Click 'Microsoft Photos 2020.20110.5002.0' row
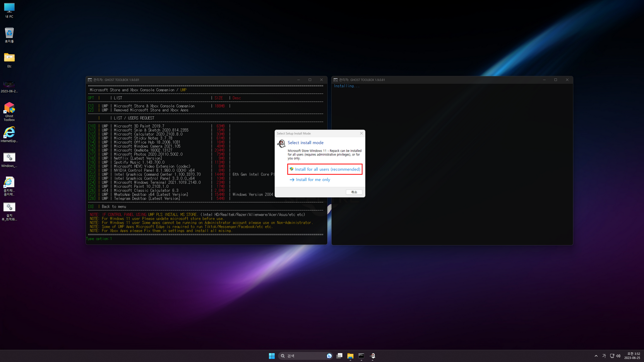This screenshot has height=362, width=644. point(159,154)
